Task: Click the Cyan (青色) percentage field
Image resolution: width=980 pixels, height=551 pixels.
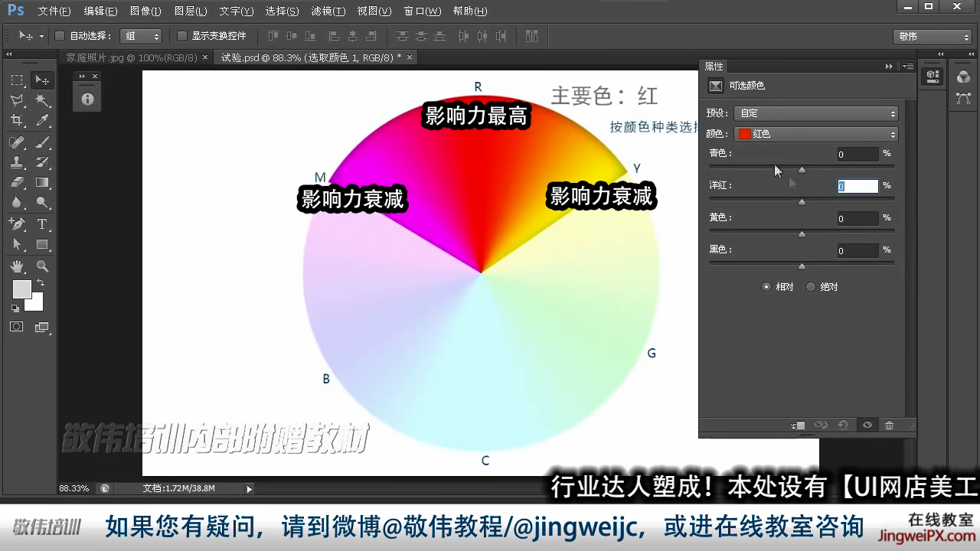Action: (857, 154)
